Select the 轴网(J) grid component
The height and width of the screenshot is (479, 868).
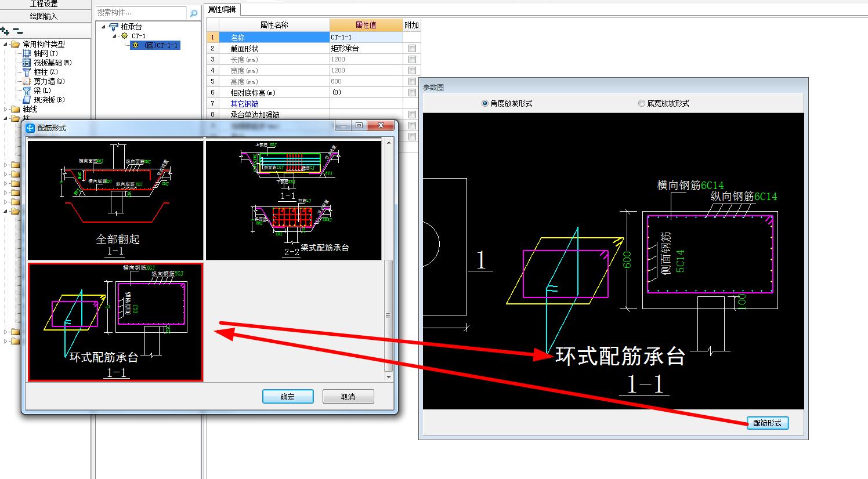pyautogui.click(x=46, y=53)
